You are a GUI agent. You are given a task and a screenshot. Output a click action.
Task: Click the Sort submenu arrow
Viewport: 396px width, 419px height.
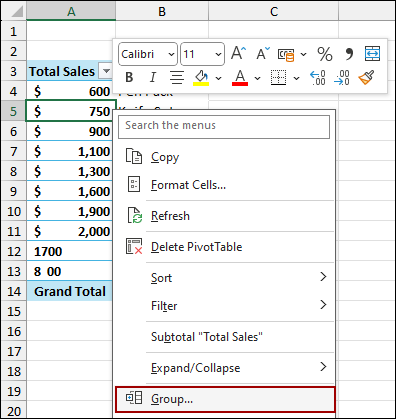323,276
